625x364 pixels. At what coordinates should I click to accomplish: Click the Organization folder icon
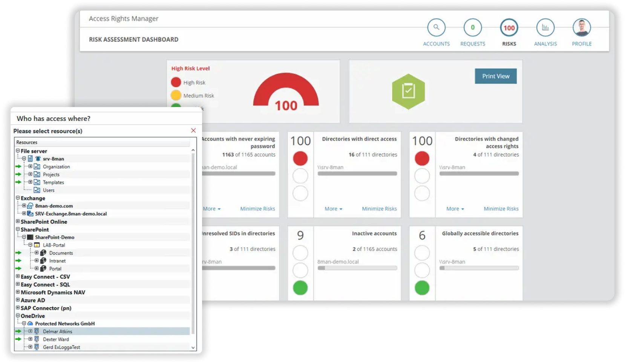pos(37,167)
